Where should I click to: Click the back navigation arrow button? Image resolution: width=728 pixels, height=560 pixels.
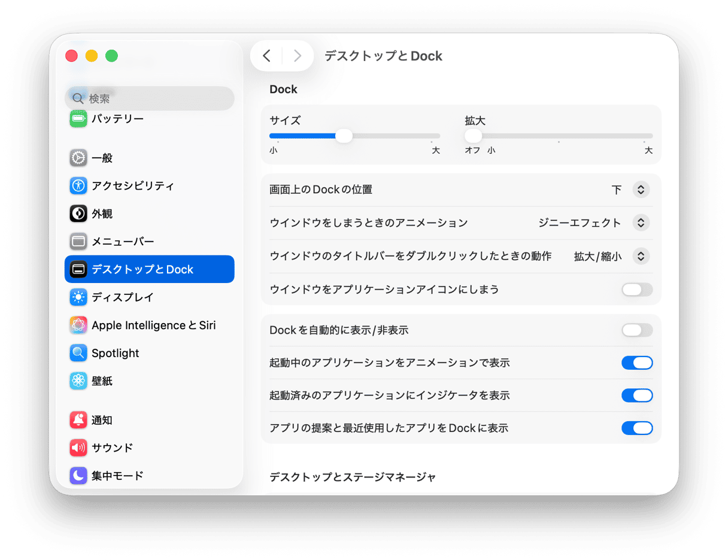coord(267,56)
